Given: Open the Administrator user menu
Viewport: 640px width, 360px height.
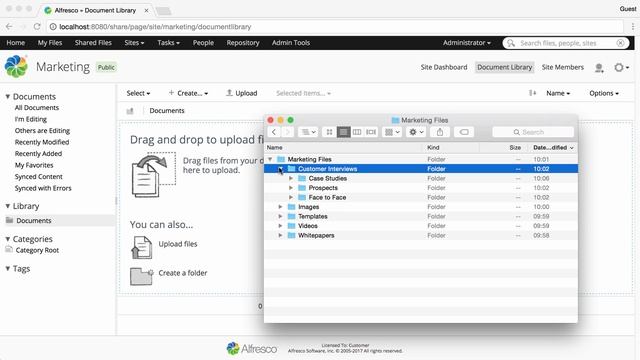Looking at the screenshot, I should (x=467, y=42).
